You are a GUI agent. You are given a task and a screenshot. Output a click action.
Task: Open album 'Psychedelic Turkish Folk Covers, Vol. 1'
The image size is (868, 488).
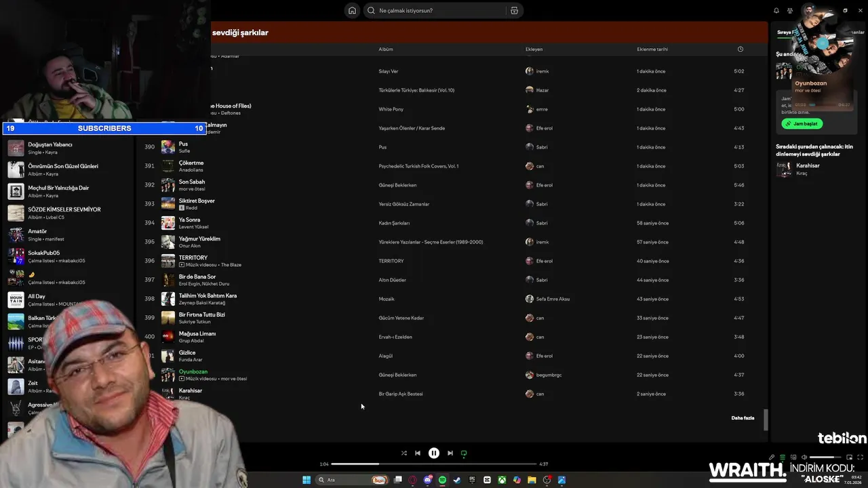click(x=418, y=166)
